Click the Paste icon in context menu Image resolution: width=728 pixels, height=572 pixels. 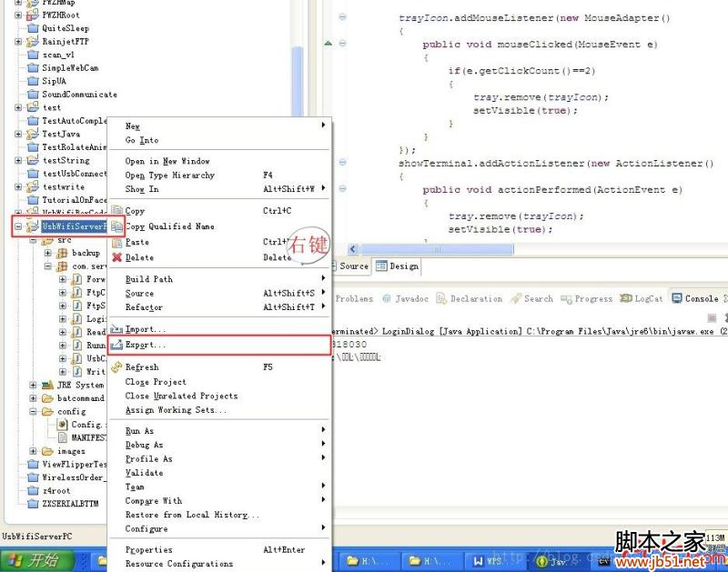pyautogui.click(x=116, y=243)
